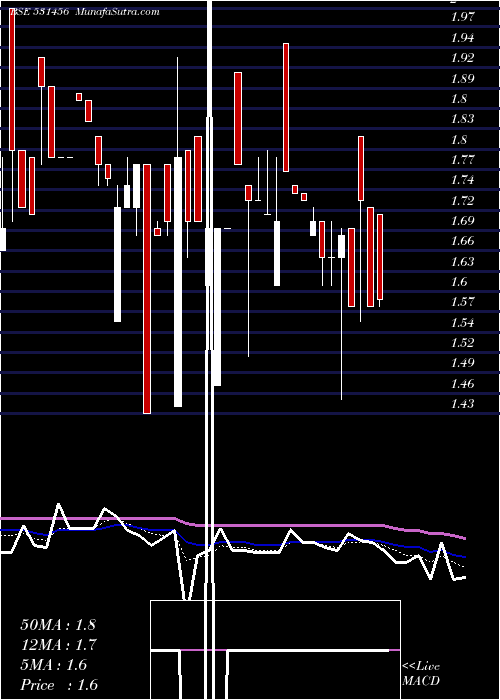Select the 1.89 price level label

[462, 79]
